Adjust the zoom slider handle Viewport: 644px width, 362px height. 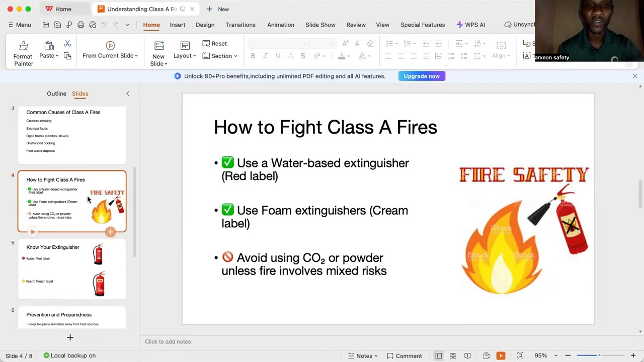coord(599,356)
